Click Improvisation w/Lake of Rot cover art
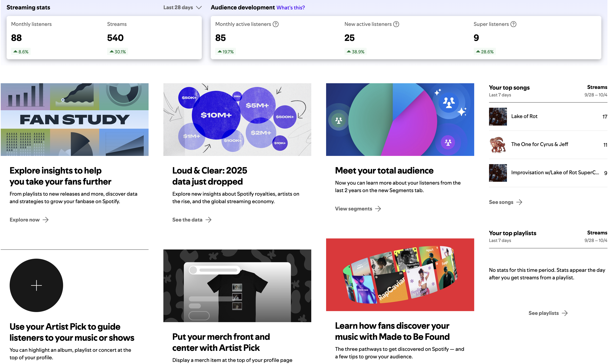This screenshot has height=364, width=615. tap(498, 173)
